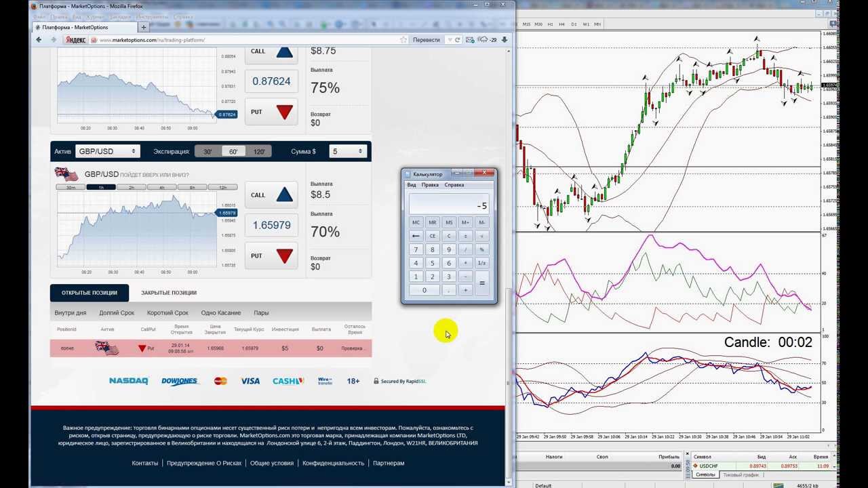Open the Партнерам footer link
868x488 pixels.
(389, 463)
